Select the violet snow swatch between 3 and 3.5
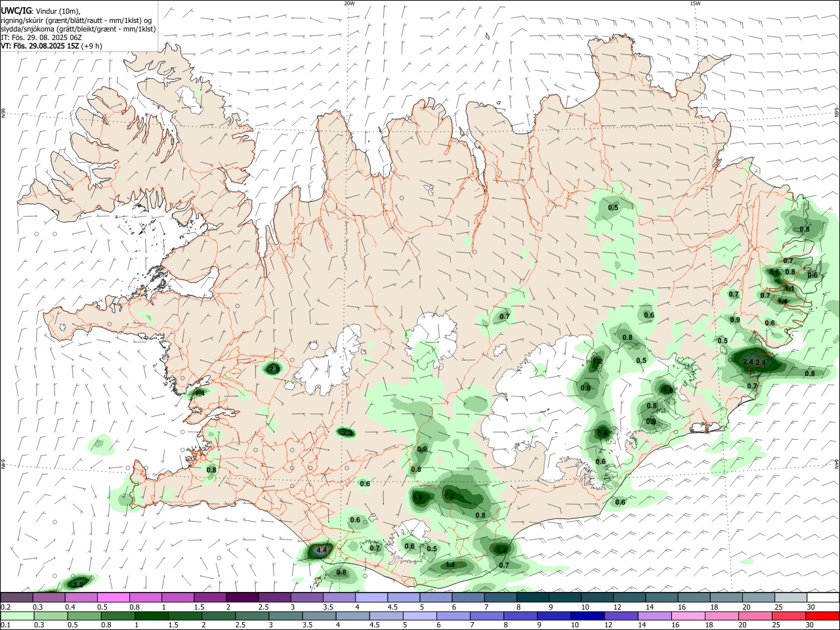 pos(306,597)
